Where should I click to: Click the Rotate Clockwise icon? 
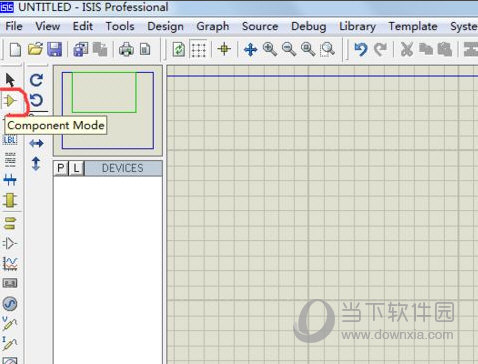pyautogui.click(x=36, y=80)
